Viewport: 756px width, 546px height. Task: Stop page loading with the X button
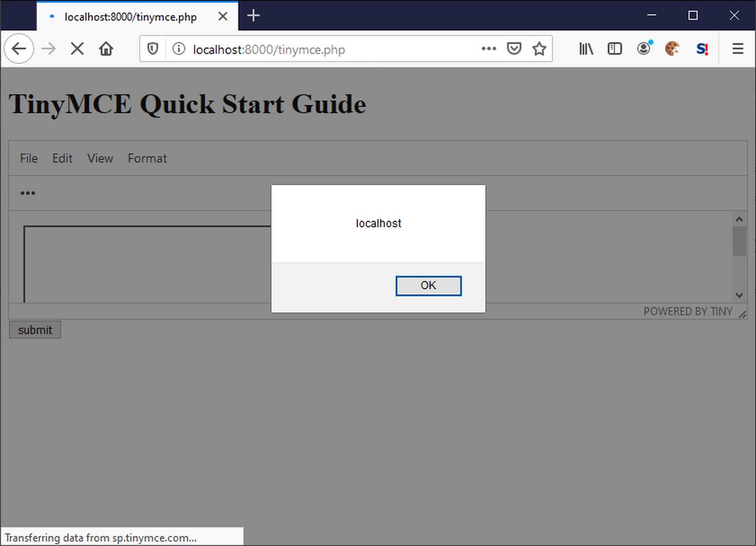tap(77, 49)
